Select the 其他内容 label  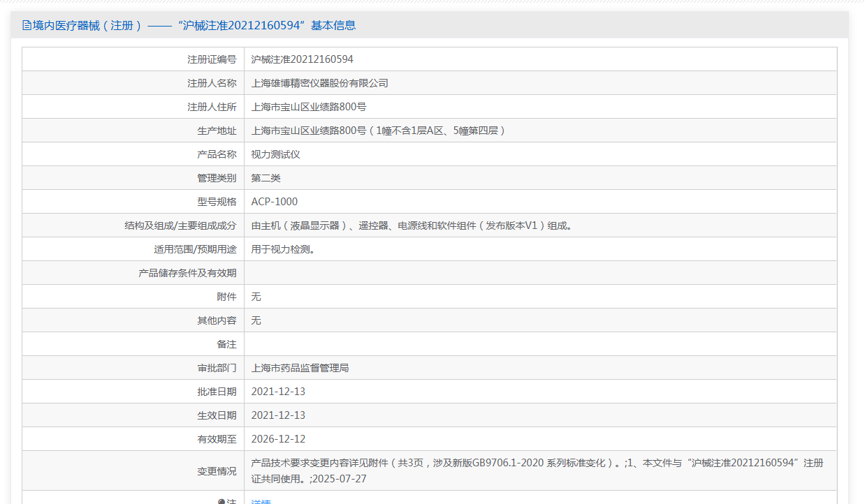tap(217, 320)
